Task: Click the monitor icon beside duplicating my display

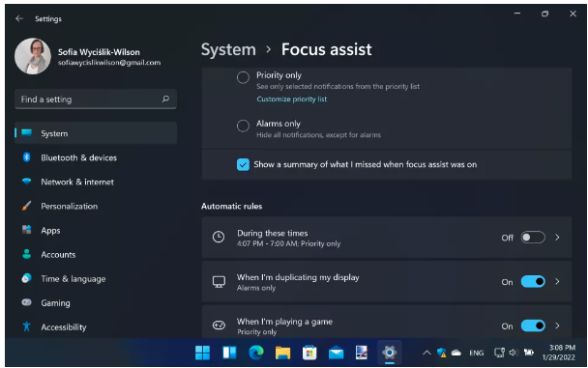Action: click(219, 281)
